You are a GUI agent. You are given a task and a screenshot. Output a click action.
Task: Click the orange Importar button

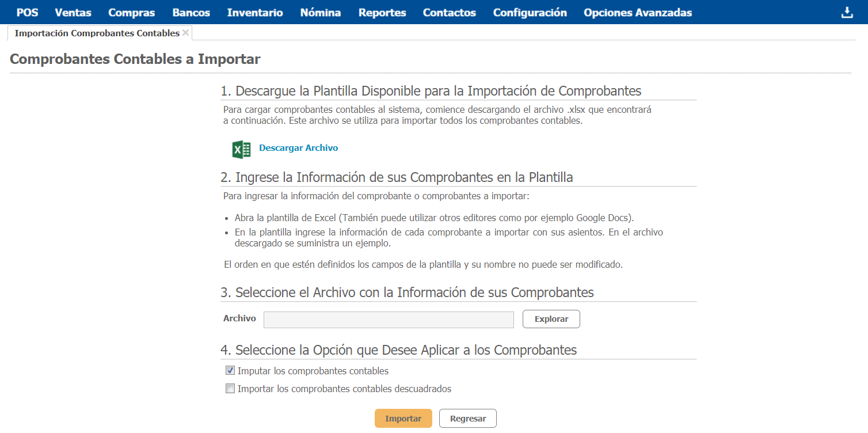coord(403,419)
